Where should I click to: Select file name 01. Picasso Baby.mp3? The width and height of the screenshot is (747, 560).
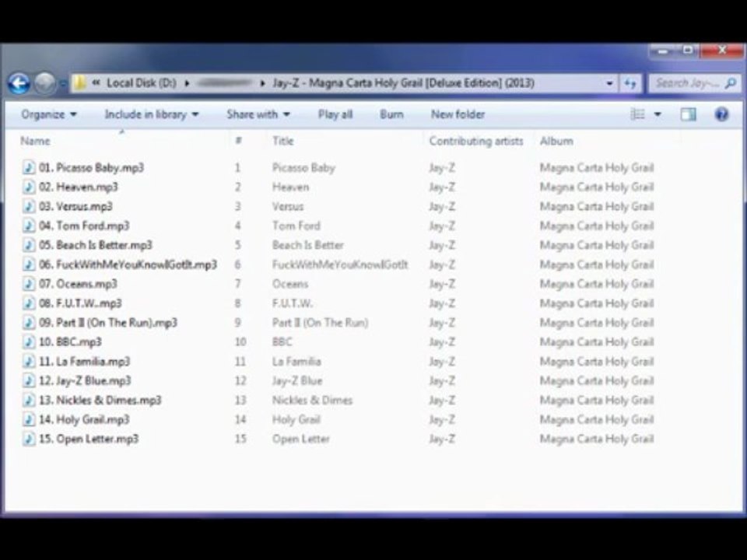click(x=92, y=168)
